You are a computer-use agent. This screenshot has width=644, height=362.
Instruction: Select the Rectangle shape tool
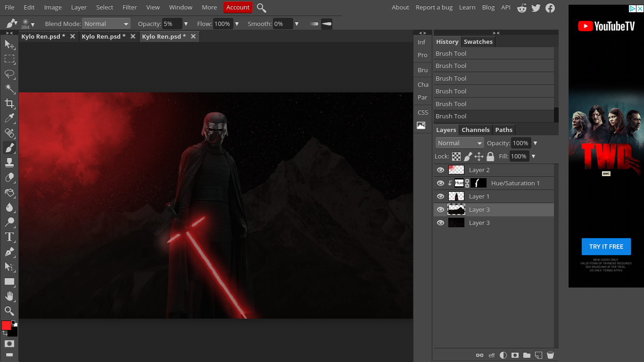coord(9,281)
